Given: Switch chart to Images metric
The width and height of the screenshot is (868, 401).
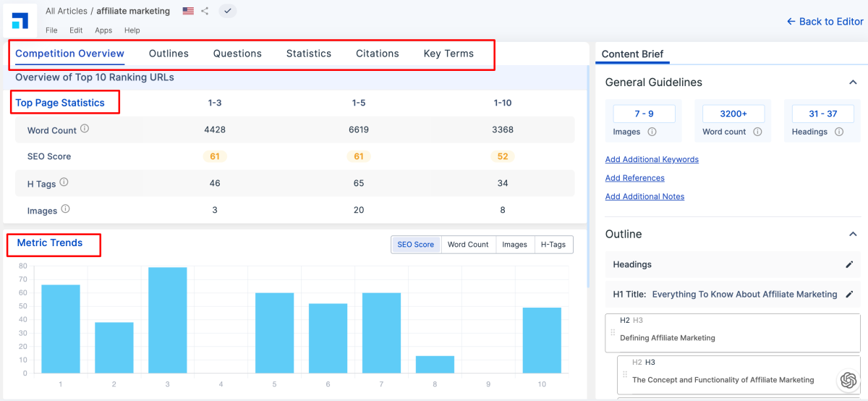Looking at the screenshot, I should [x=514, y=245].
